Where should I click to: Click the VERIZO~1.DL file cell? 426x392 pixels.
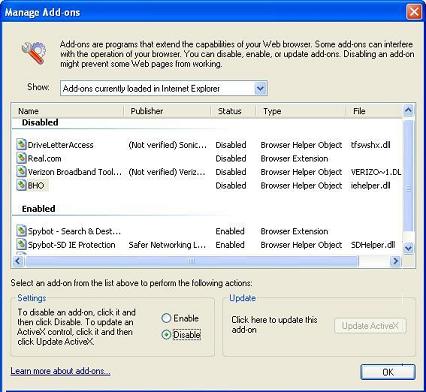click(x=376, y=172)
